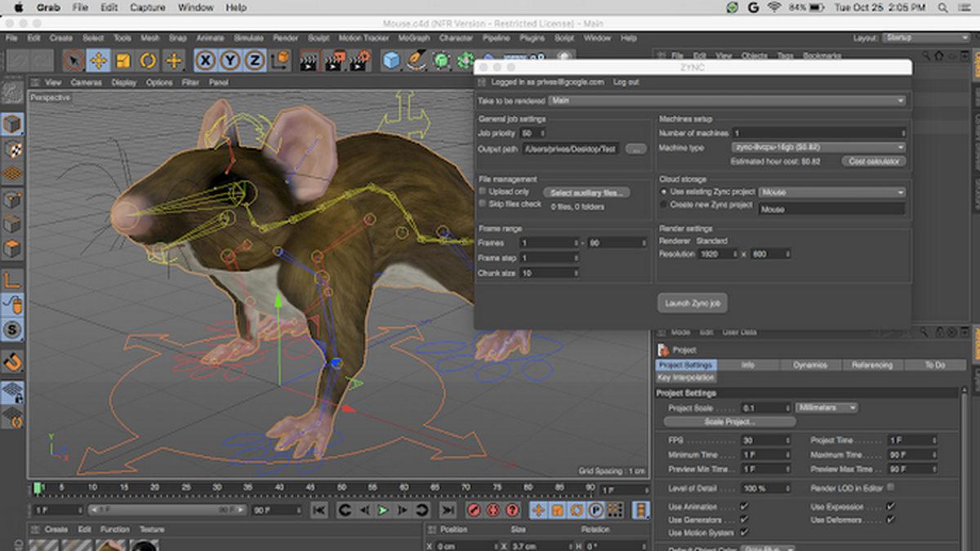Enable the Upload only checkbox
The height and width of the screenshot is (551, 980).
point(483,191)
